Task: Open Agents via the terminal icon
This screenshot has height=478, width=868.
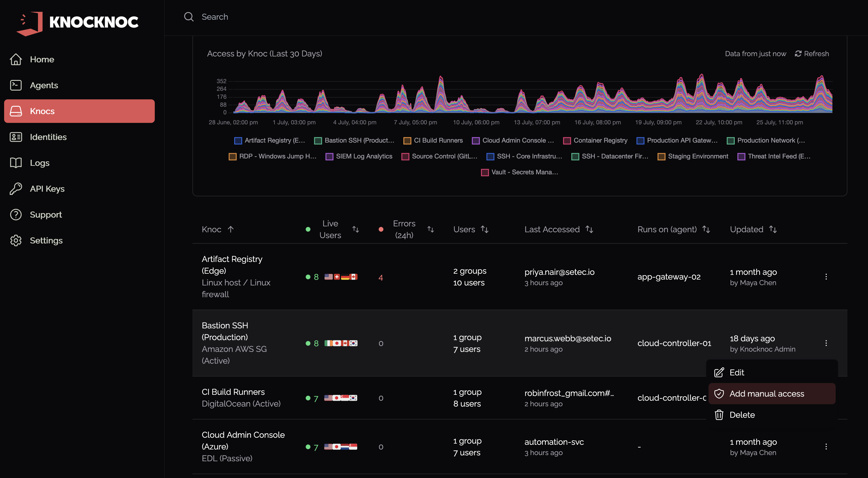Action: (16, 85)
